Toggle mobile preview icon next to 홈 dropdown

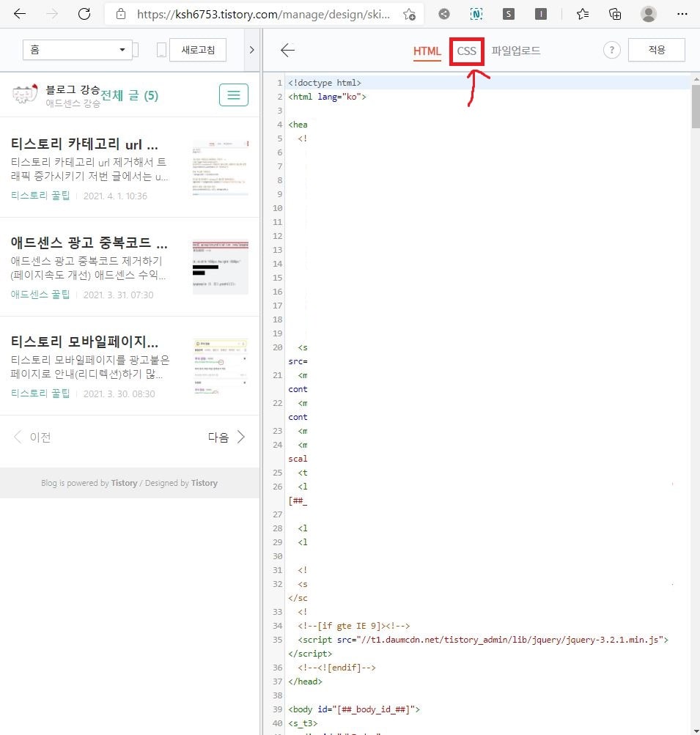coord(161,49)
